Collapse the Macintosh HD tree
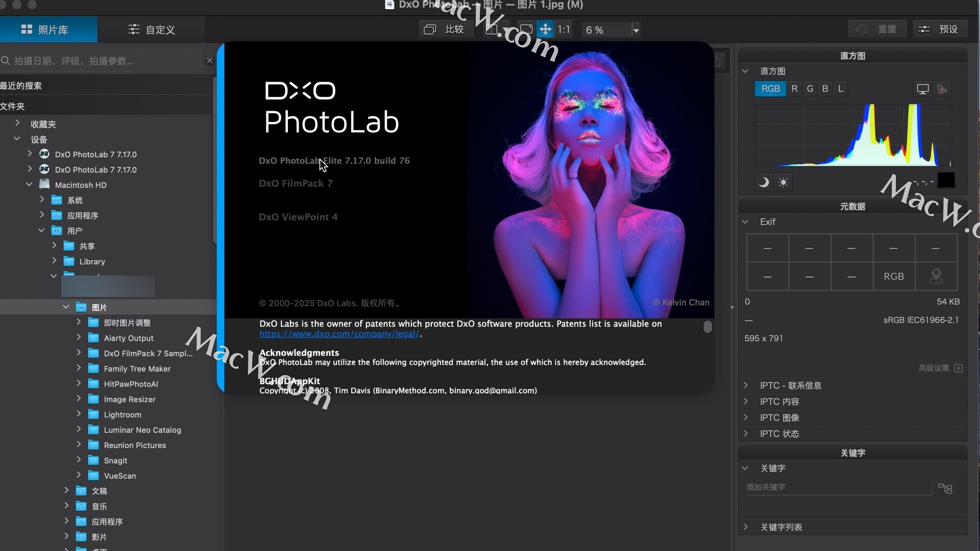This screenshot has height=551, width=980. coord(29,185)
